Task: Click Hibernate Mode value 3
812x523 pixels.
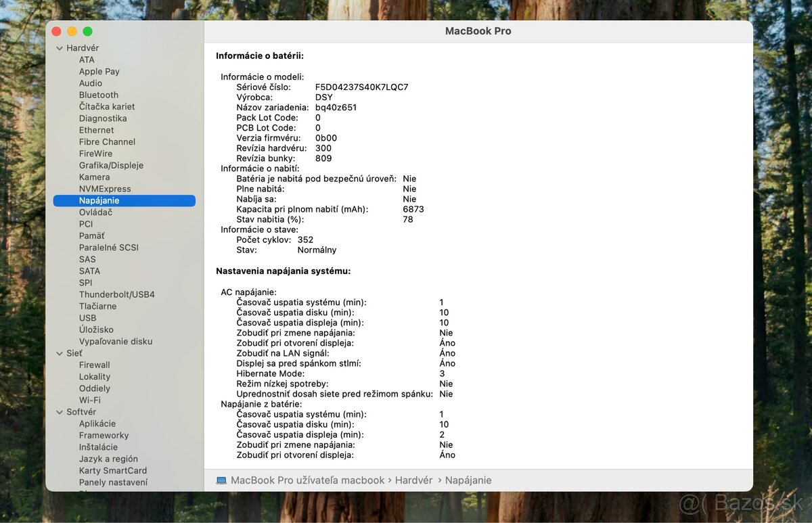Action: click(x=442, y=373)
